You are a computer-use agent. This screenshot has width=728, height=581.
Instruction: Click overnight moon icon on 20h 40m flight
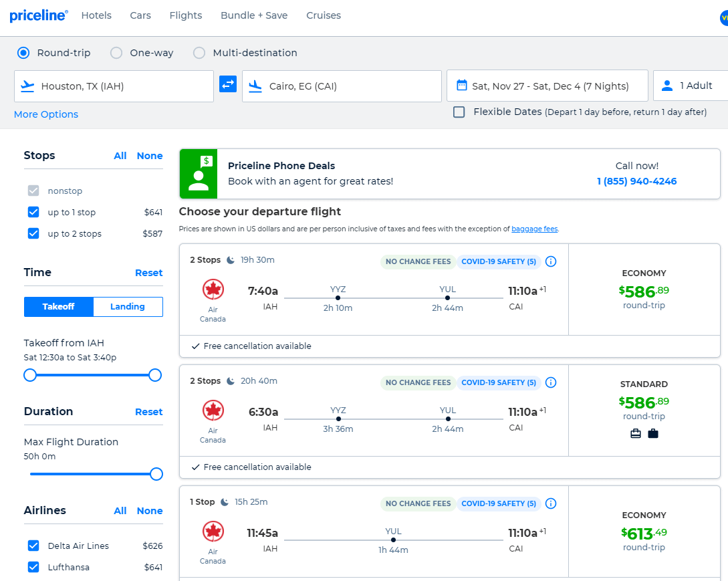(x=230, y=381)
